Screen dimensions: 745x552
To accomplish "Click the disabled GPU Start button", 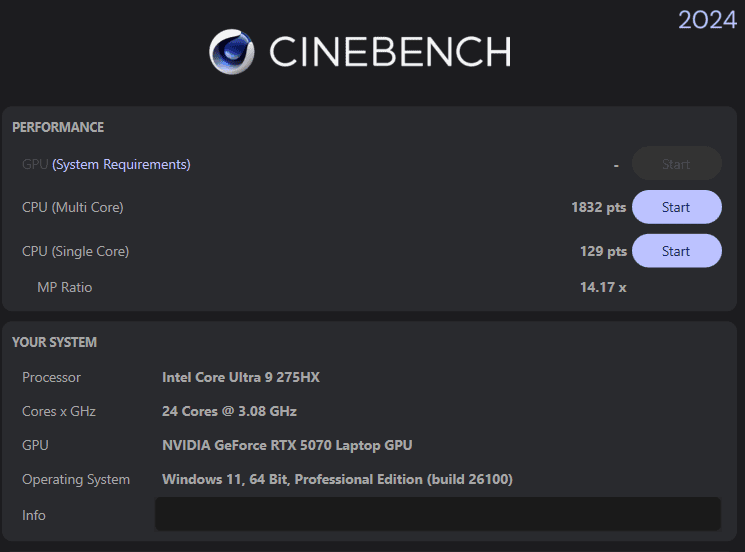I will click(677, 164).
